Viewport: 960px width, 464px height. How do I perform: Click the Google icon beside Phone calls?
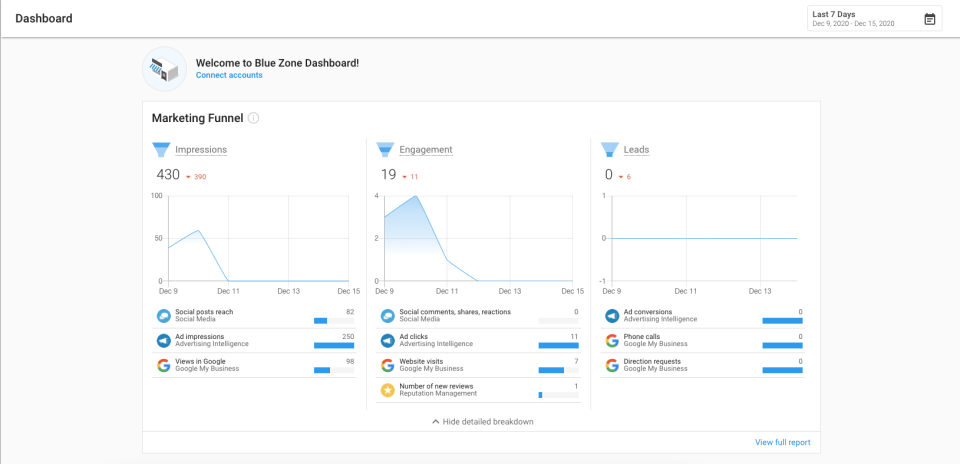(611, 340)
